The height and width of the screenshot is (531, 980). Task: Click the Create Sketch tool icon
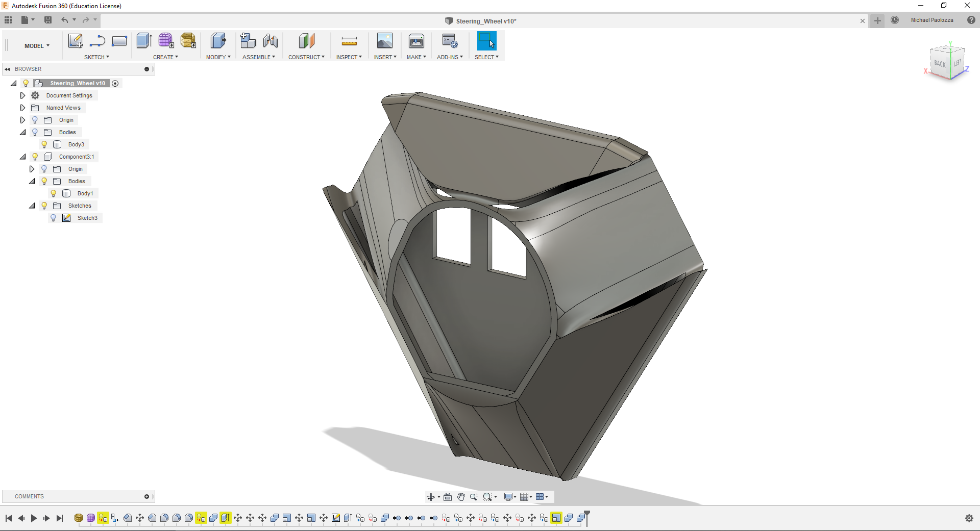click(x=75, y=41)
